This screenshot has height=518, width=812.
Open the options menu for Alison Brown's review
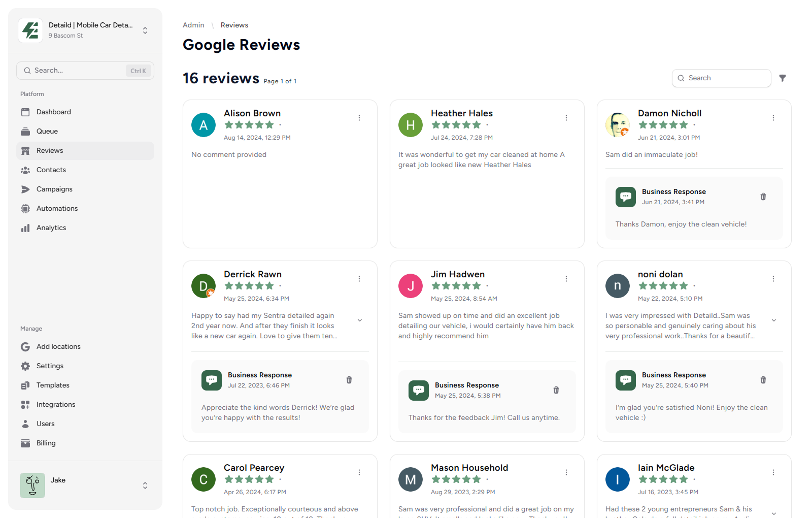[x=359, y=118]
